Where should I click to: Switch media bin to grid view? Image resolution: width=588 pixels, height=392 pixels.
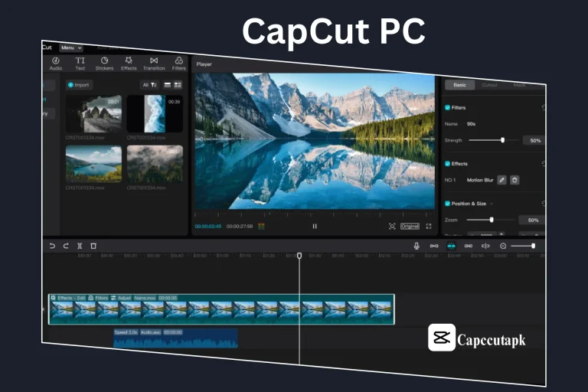point(178,85)
